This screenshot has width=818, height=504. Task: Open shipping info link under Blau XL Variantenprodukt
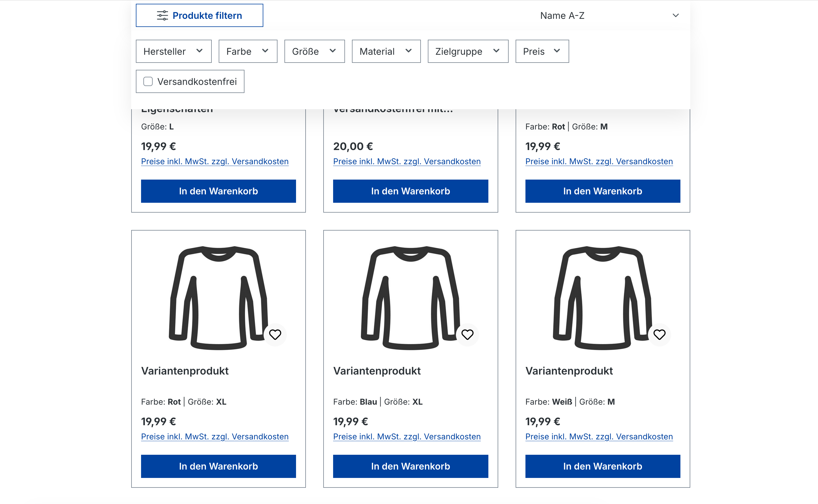click(407, 436)
